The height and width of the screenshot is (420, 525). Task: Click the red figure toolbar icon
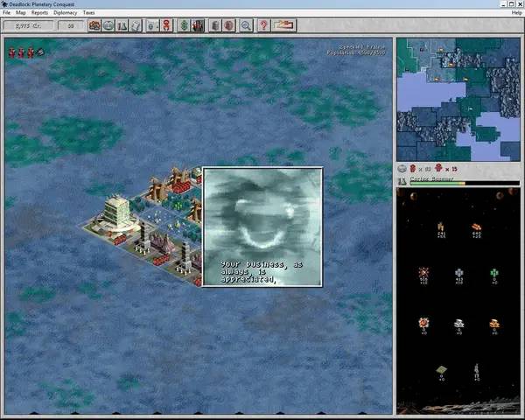click(166, 25)
